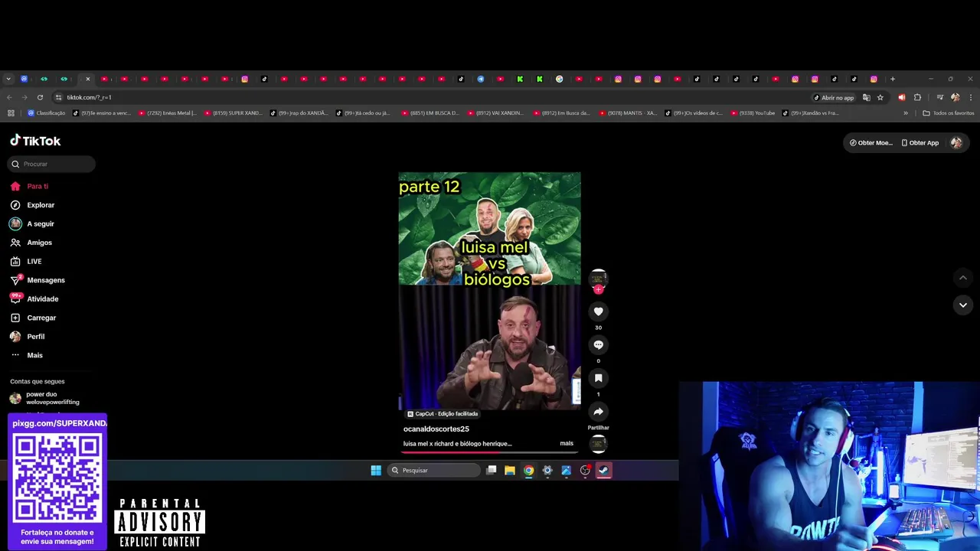Focus the Procurar search field
The width and height of the screenshot is (980, 551).
click(52, 164)
